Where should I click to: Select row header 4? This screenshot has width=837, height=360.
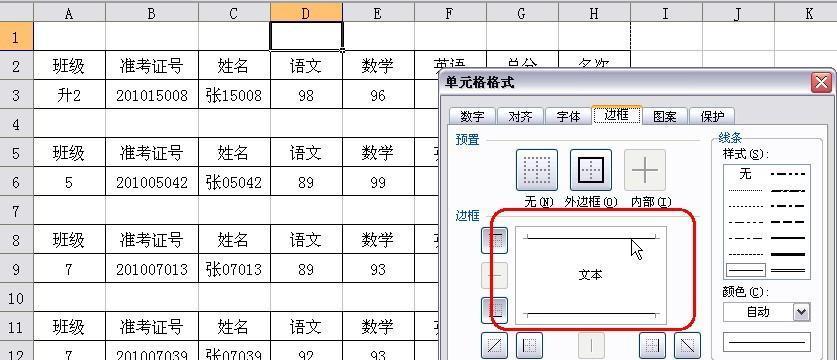point(16,124)
